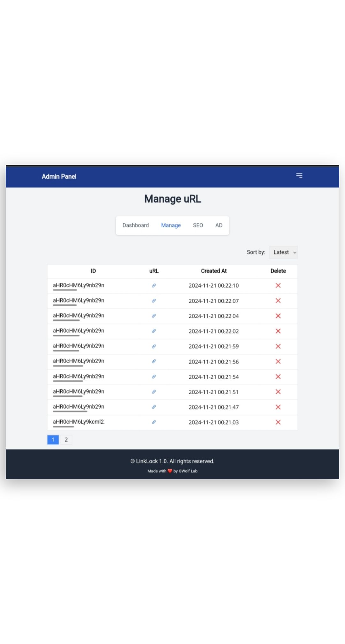The image size is (345, 644).
Task: Click the uRL column header
Action: 154,271
